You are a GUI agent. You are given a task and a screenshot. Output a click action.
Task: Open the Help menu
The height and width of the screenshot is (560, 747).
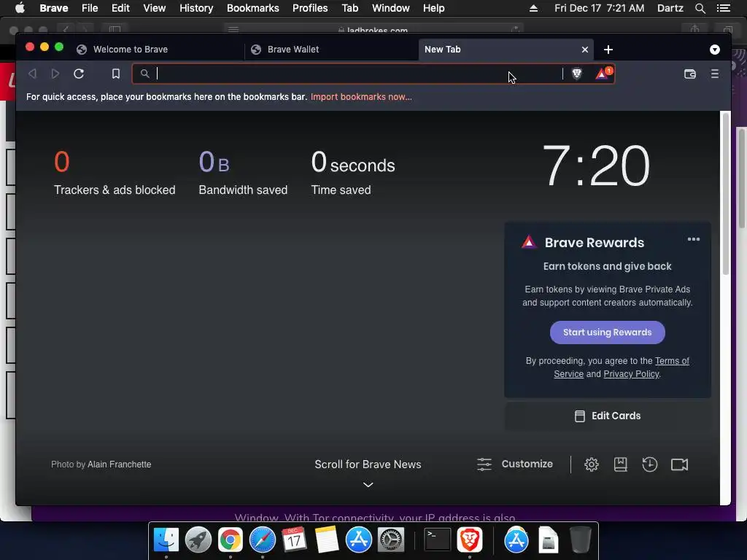click(433, 8)
